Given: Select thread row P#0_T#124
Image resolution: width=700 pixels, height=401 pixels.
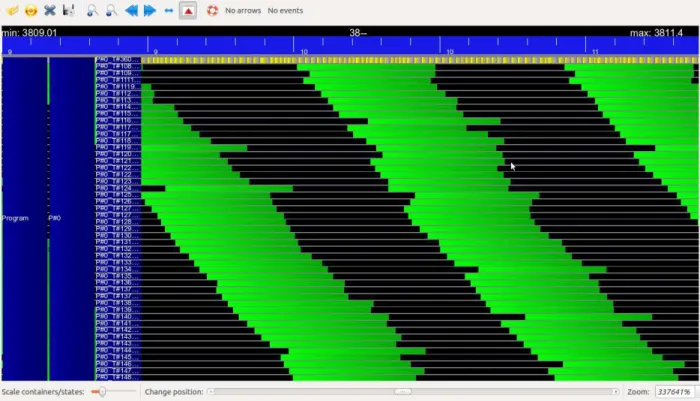Looking at the screenshot, I should tap(117, 188).
